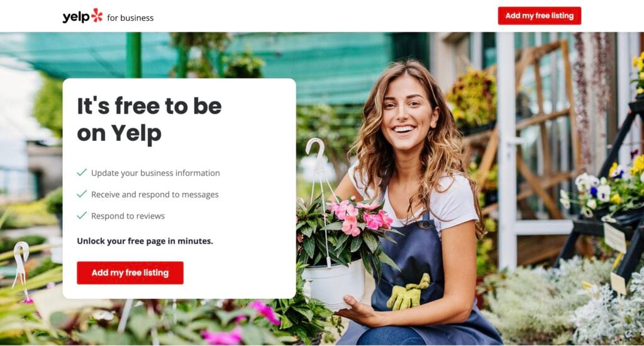Screen dimensions: 644x346
Task: Click the smiling woman's face in the photo
Action: (x=408, y=114)
